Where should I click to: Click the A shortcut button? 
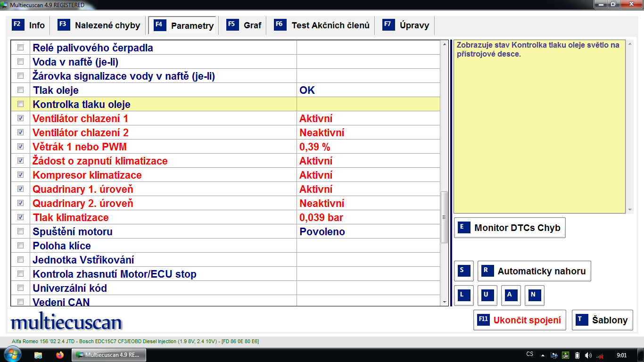511,296
